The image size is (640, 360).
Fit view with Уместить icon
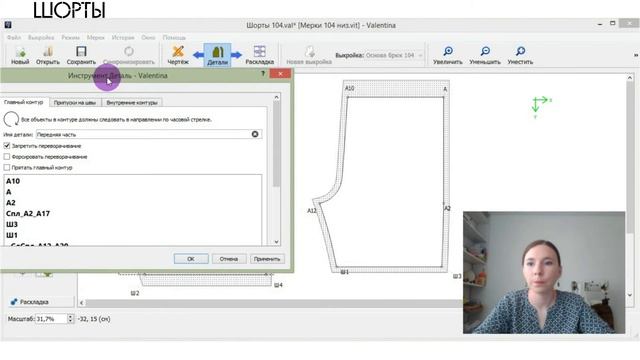520,56
